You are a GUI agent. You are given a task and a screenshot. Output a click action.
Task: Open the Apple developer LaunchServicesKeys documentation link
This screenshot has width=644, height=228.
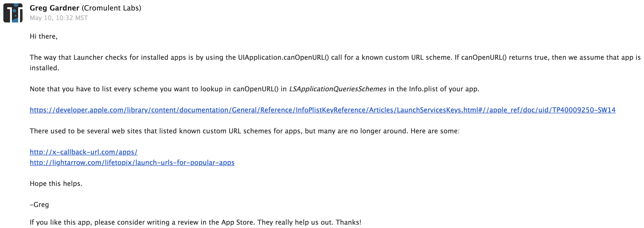tap(322, 110)
